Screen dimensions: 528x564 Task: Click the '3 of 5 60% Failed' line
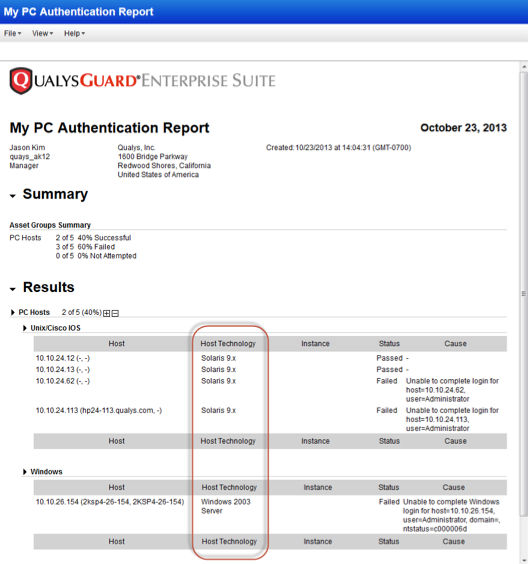pyautogui.click(x=85, y=247)
